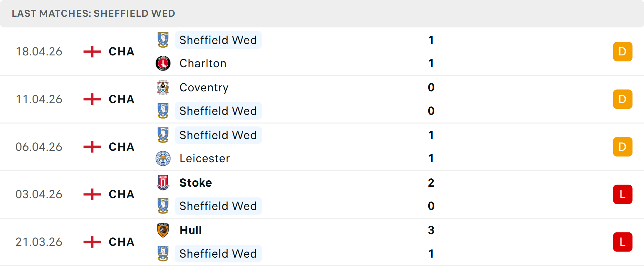644x266 pixels.
Task: Click the Coventry club crest
Action: point(163,87)
